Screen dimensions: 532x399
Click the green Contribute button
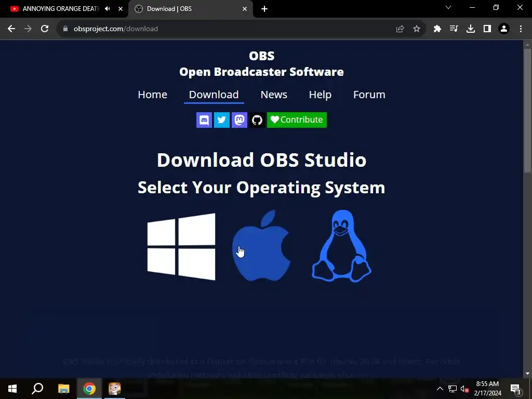point(297,120)
